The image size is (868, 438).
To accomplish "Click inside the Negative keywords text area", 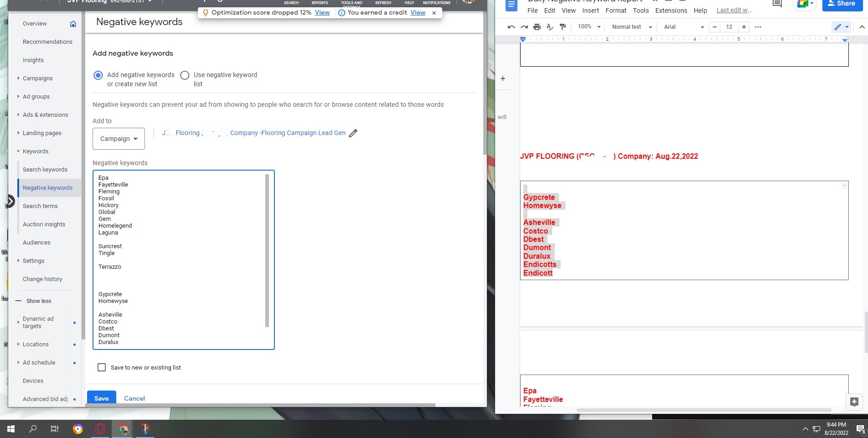I will [x=183, y=260].
